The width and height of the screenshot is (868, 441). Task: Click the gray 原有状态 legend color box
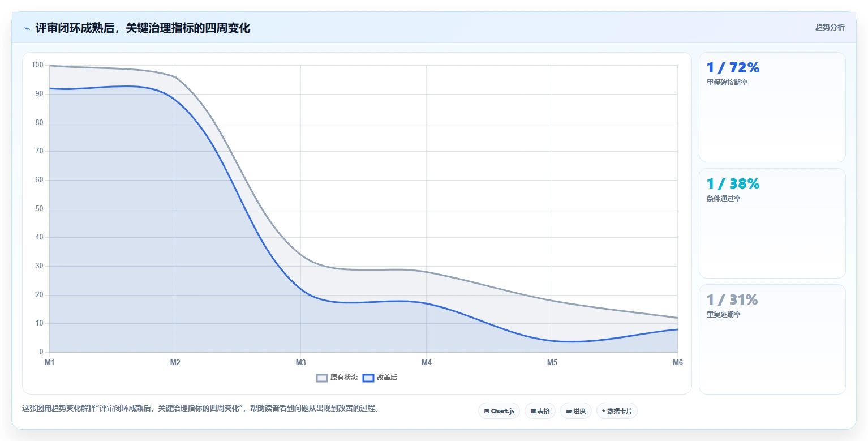(322, 378)
